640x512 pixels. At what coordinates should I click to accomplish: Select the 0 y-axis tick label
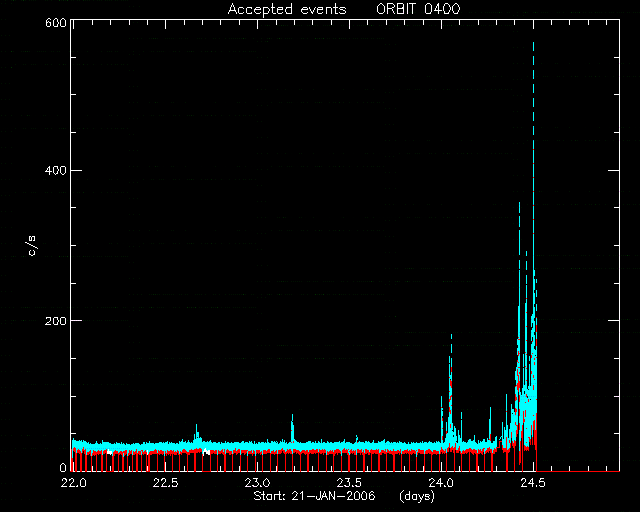tap(63, 467)
